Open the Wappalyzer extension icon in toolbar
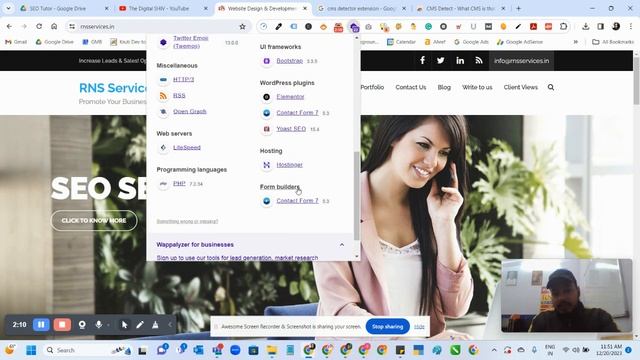 tap(353, 27)
